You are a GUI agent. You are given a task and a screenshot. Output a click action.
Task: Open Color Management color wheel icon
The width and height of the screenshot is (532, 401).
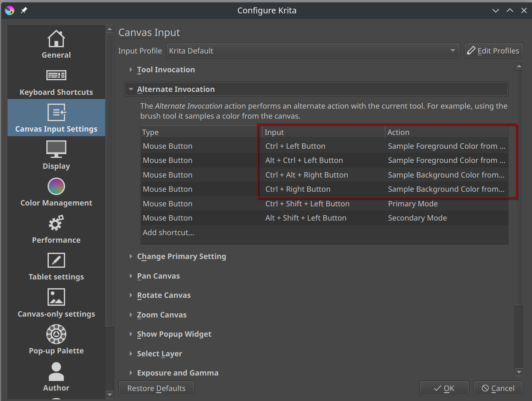[x=56, y=186]
